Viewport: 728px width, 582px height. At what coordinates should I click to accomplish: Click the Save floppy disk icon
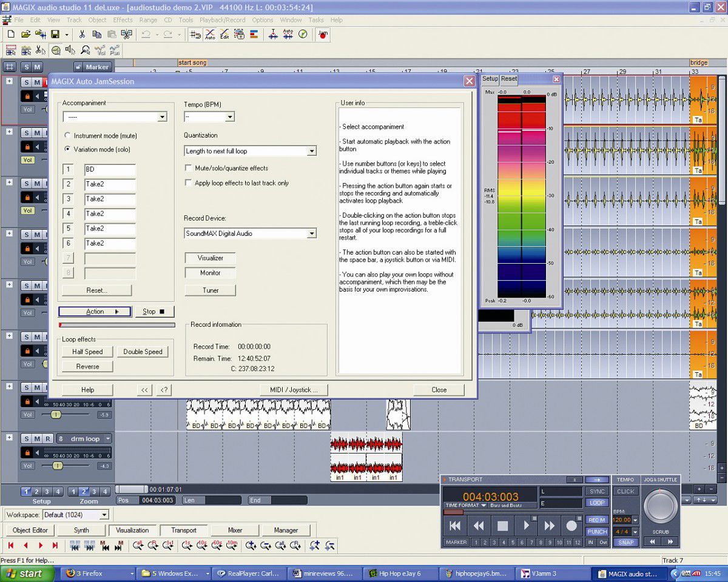click(55, 35)
